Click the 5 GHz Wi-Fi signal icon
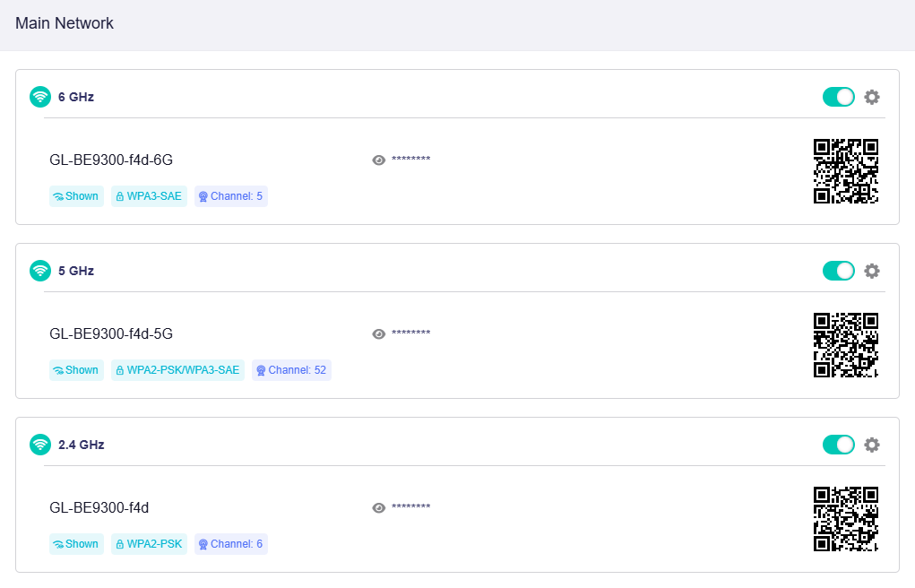This screenshot has height=588, width=915. coord(40,271)
